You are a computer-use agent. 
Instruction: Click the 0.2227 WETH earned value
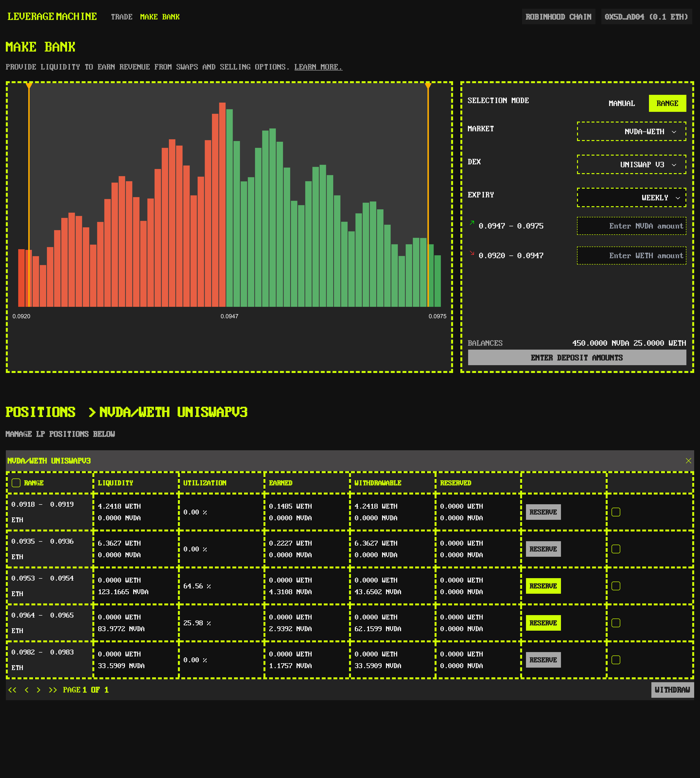point(290,543)
